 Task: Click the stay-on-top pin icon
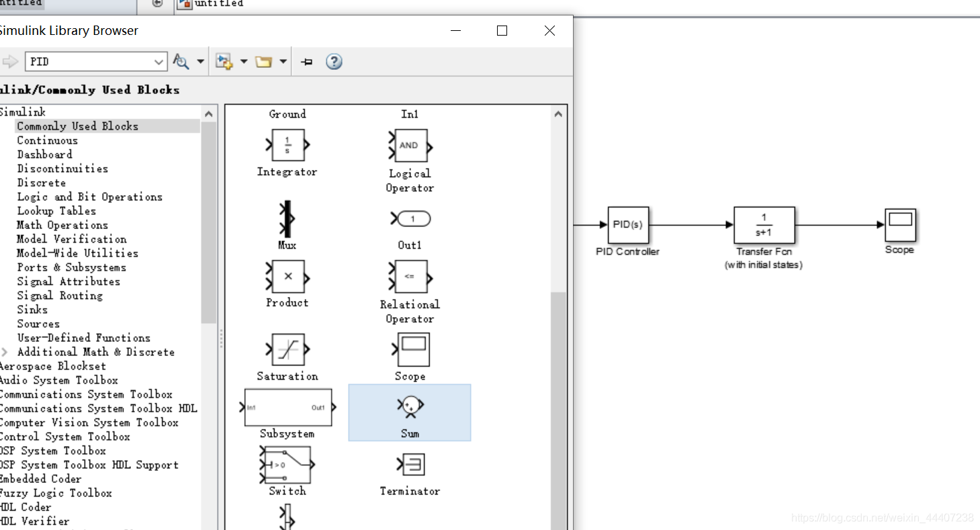[x=306, y=62]
